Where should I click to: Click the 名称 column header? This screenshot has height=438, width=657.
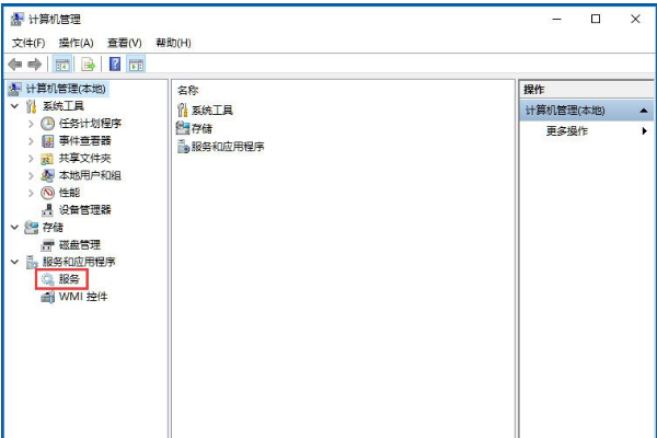[188, 90]
